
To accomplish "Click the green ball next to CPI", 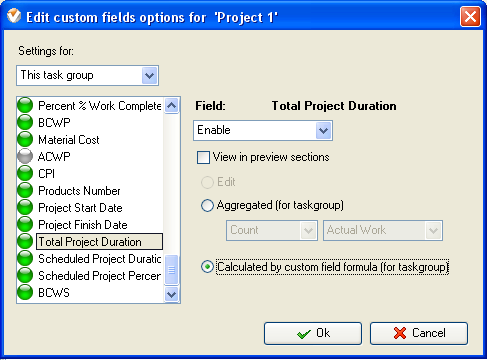I will click(x=25, y=173).
